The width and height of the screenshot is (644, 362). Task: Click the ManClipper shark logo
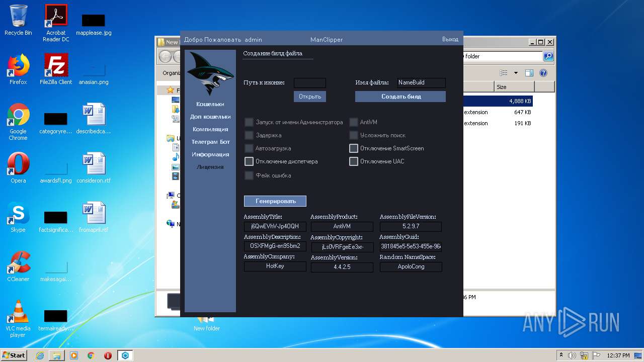tap(210, 74)
